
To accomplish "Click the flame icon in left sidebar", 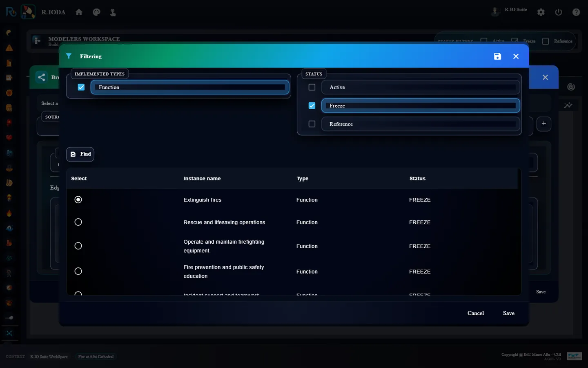I will [9, 213].
